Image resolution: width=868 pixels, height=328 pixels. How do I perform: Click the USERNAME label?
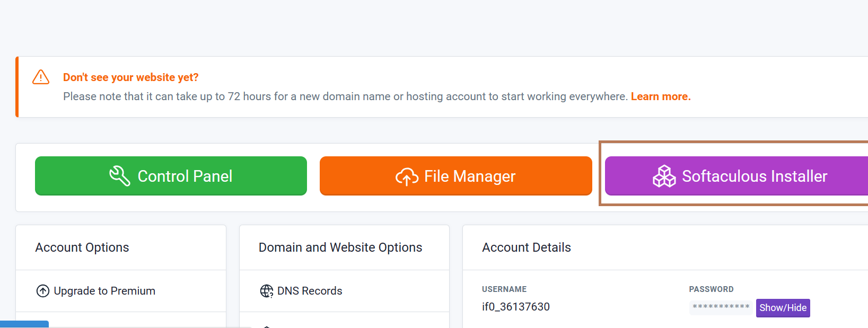coord(504,289)
